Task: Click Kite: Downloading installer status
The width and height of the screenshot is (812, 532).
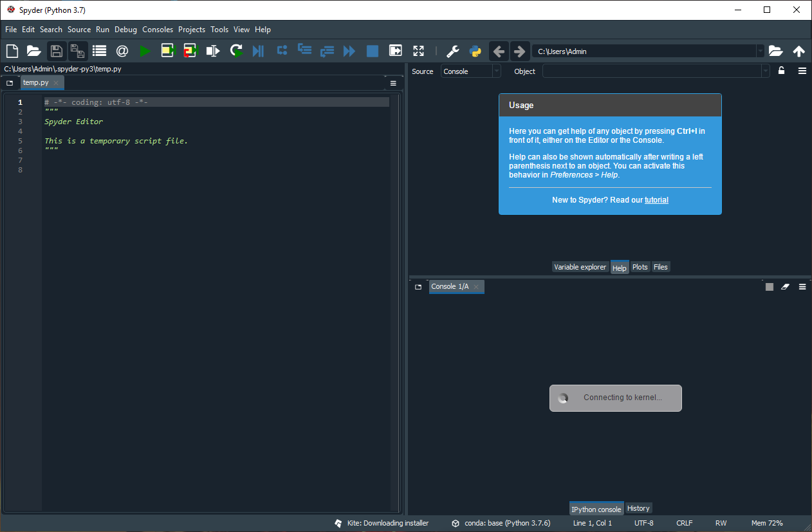Action: coord(382,523)
